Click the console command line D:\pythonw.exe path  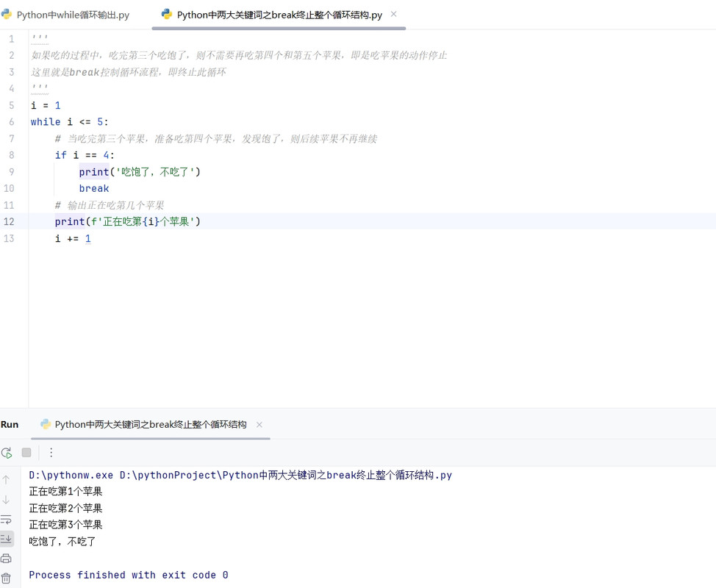(x=240, y=476)
